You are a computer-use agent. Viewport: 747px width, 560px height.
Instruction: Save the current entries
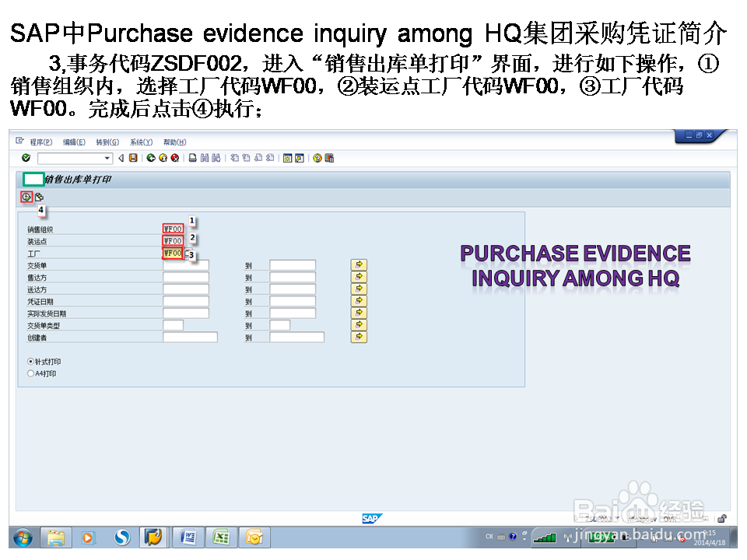pyautogui.click(x=132, y=158)
